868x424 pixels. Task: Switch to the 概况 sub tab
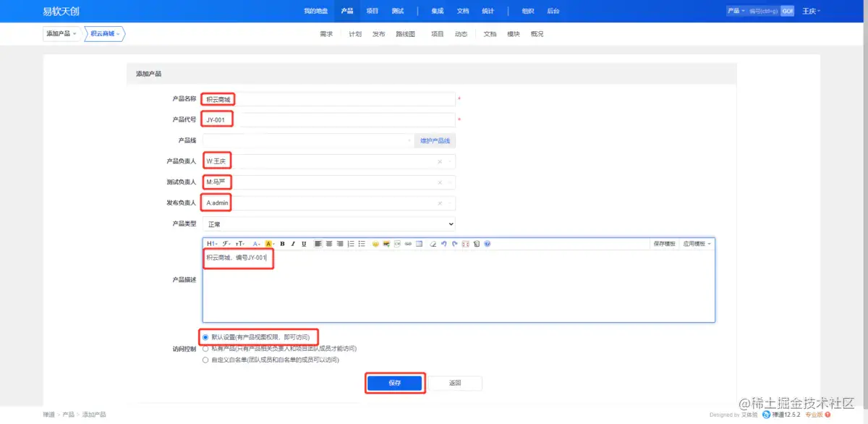(x=537, y=34)
